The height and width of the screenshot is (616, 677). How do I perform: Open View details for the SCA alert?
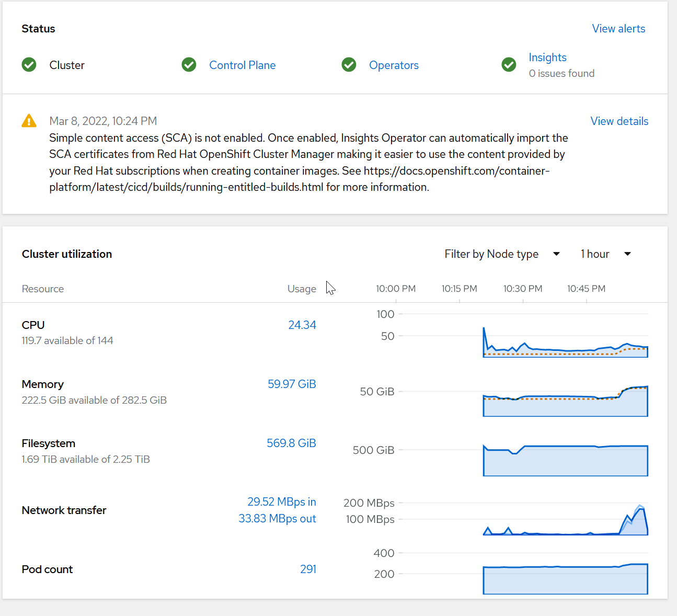pyautogui.click(x=619, y=121)
